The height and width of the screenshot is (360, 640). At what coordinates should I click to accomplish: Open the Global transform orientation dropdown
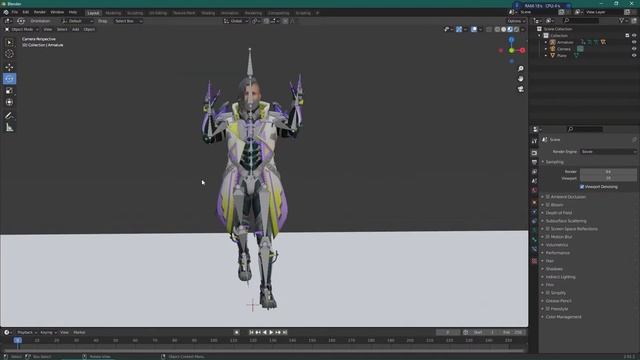pyautogui.click(x=236, y=21)
